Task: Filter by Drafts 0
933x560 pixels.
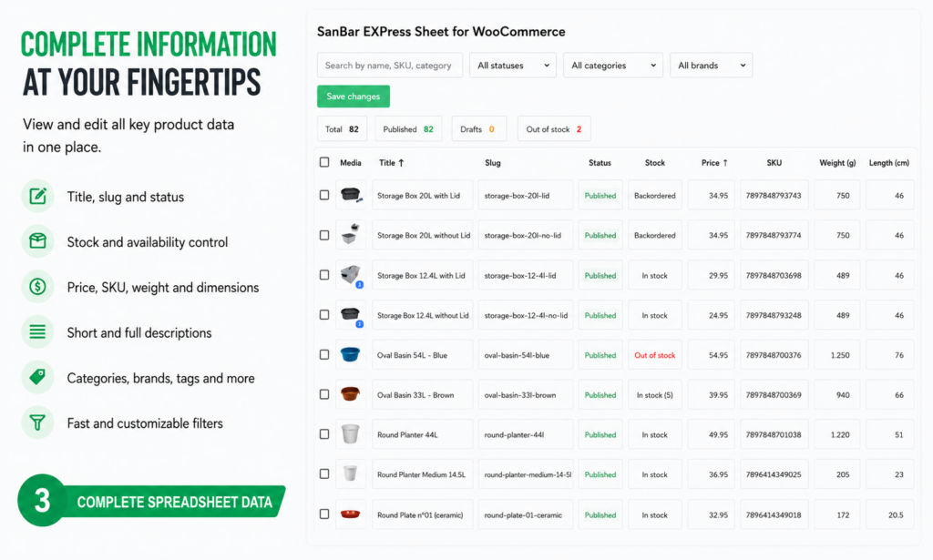Action: tap(479, 129)
